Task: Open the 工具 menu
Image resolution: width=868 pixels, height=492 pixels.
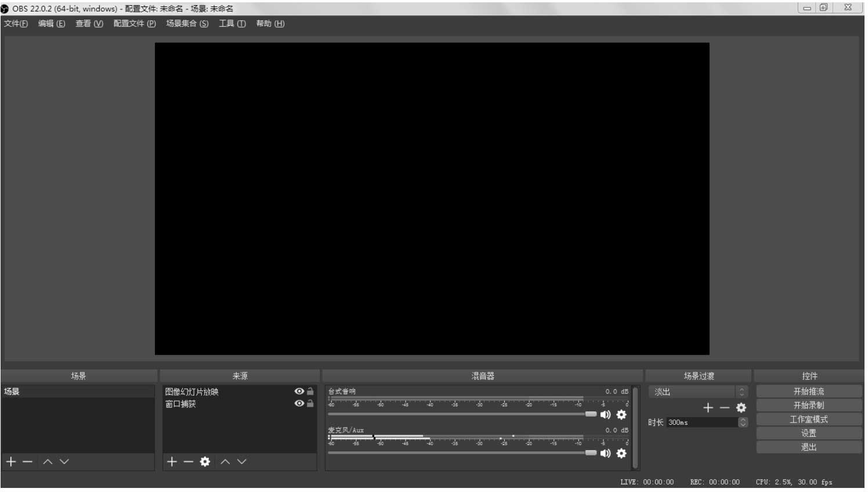Action: click(232, 24)
